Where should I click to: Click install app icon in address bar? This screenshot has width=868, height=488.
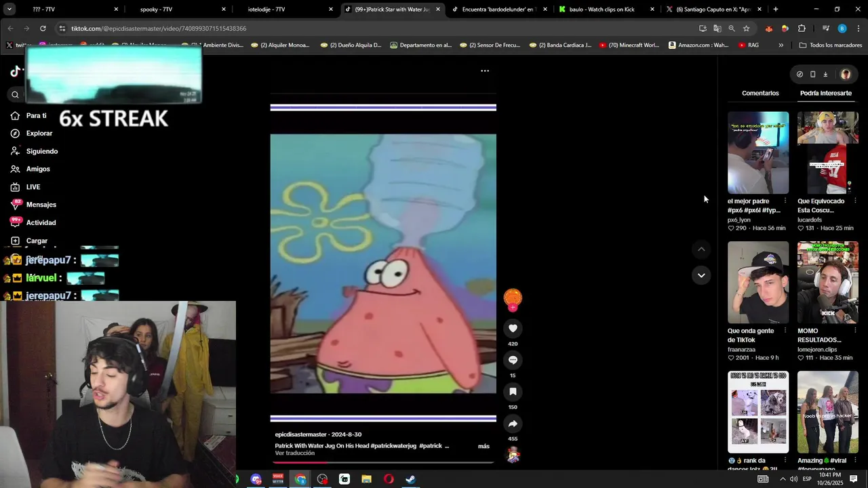[703, 28]
